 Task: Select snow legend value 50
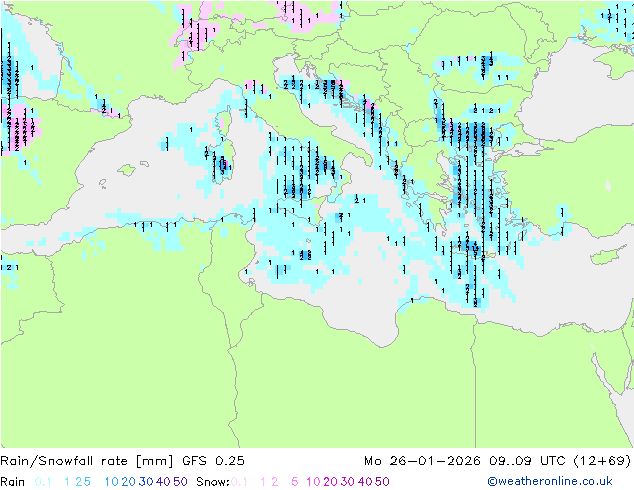point(383,482)
